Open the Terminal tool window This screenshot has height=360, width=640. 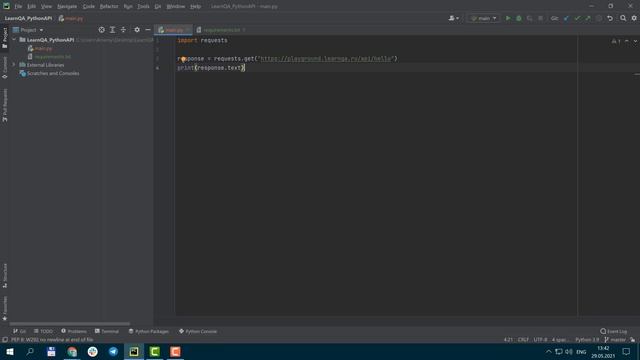click(107, 331)
